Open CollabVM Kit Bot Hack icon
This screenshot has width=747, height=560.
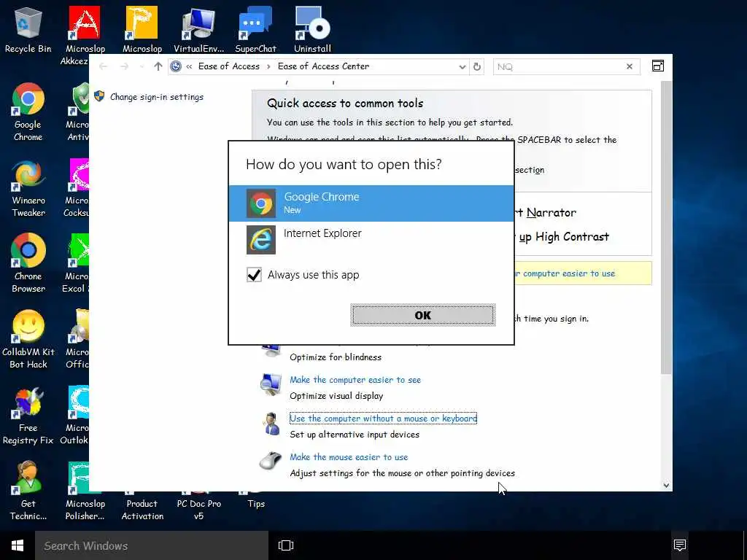click(x=28, y=339)
